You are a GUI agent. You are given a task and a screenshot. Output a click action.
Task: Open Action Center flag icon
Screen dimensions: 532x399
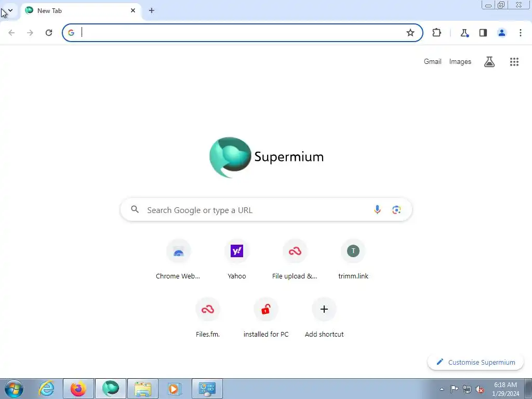click(x=454, y=389)
